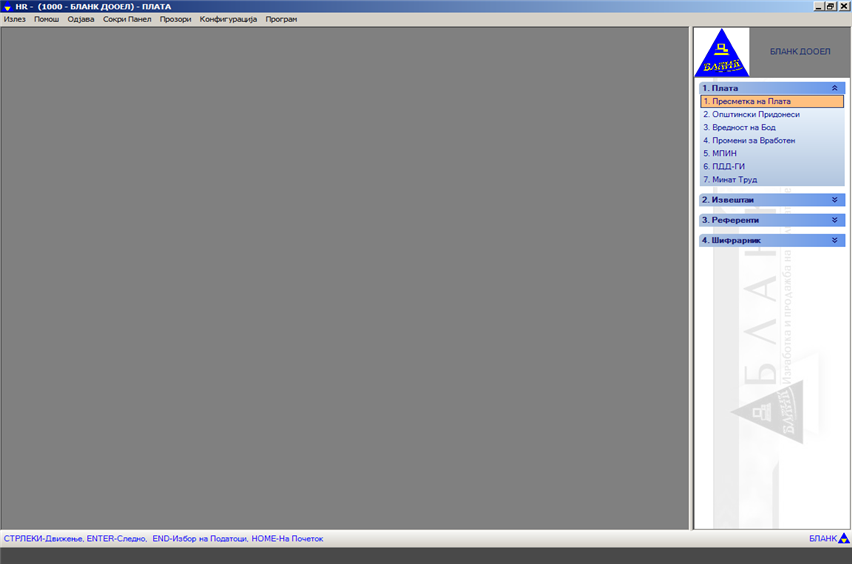Viewport: 852px width, 564px height.
Task: Open the Програм menu
Action: [x=281, y=19]
